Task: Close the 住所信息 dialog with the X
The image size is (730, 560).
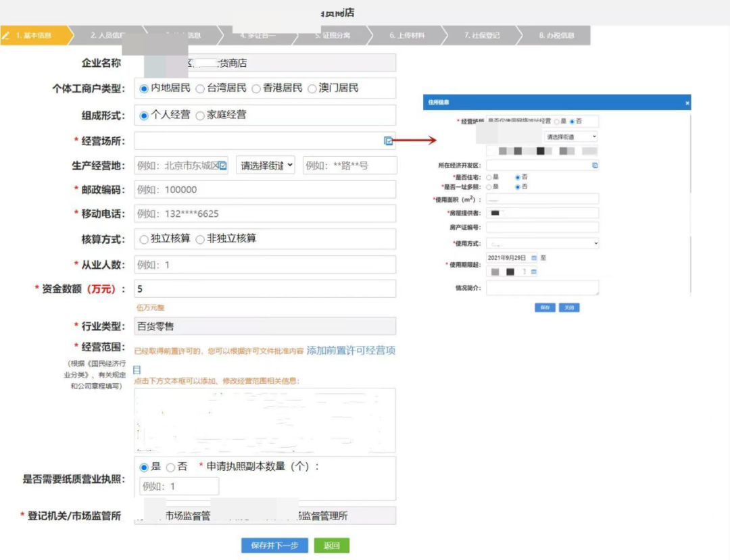Action: coord(687,103)
